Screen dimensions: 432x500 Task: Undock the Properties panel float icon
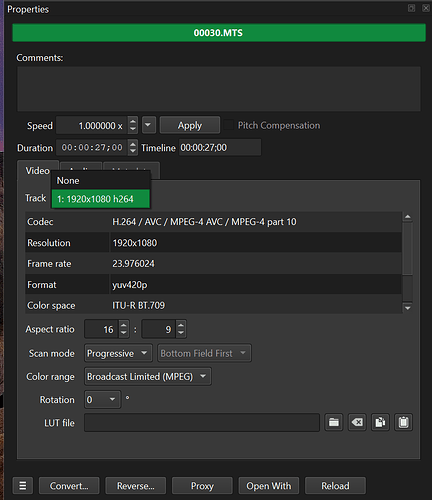(412, 8)
